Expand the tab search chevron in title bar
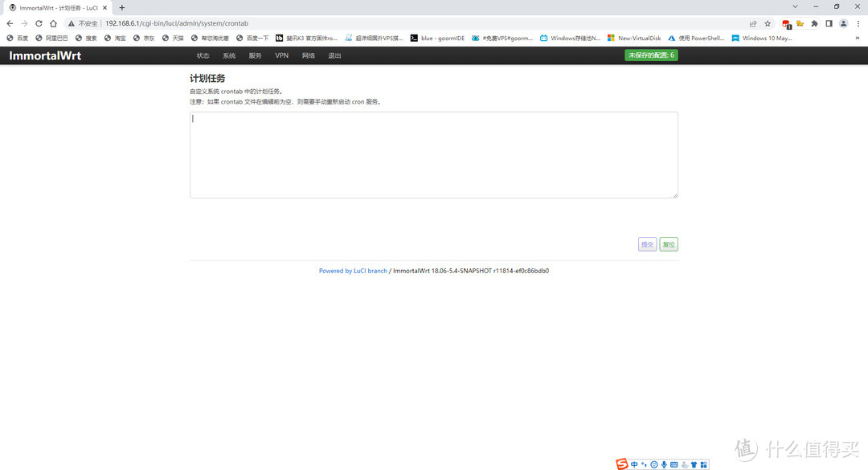Image resolution: width=868 pixels, height=470 pixels. click(x=795, y=6)
